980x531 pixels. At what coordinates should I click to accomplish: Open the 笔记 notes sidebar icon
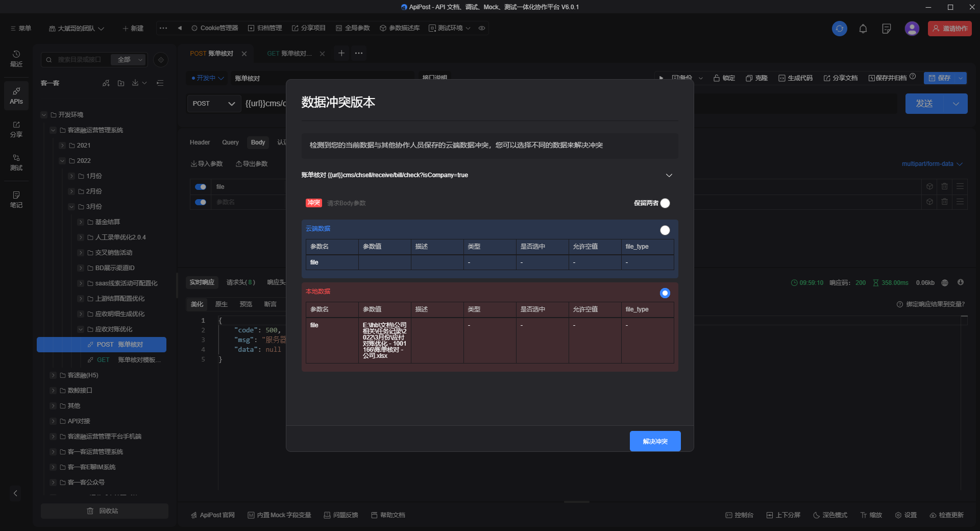pos(16,200)
